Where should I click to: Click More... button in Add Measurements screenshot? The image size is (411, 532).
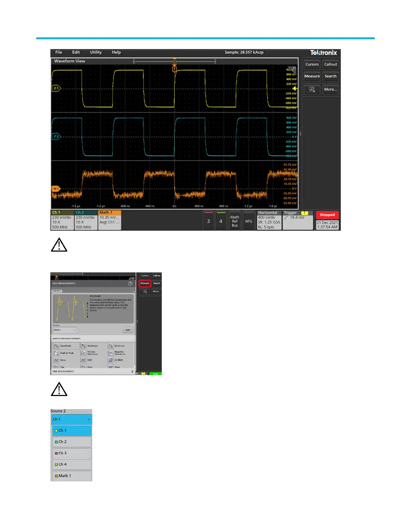[x=156, y=292]
